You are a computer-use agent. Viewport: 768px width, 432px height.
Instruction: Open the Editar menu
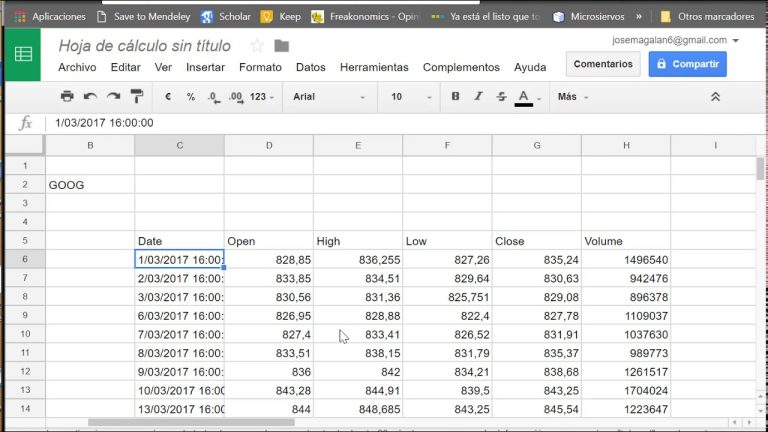coord(125,68)
